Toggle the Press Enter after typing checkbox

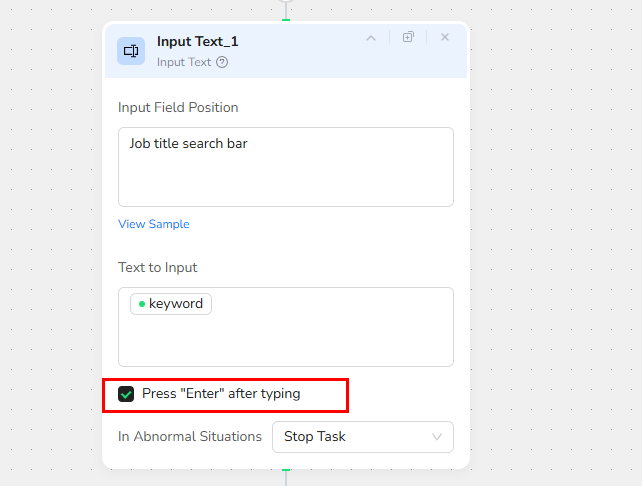point(126,394)
